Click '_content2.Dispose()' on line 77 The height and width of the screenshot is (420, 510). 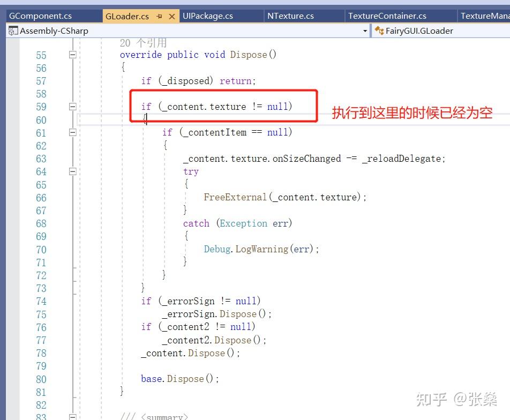tap(212, 340)
